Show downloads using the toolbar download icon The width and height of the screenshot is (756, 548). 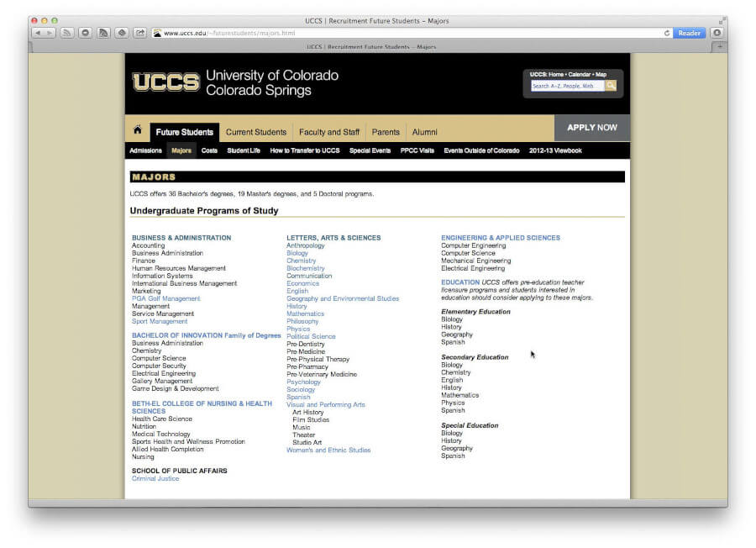click(x=717, y=33)
